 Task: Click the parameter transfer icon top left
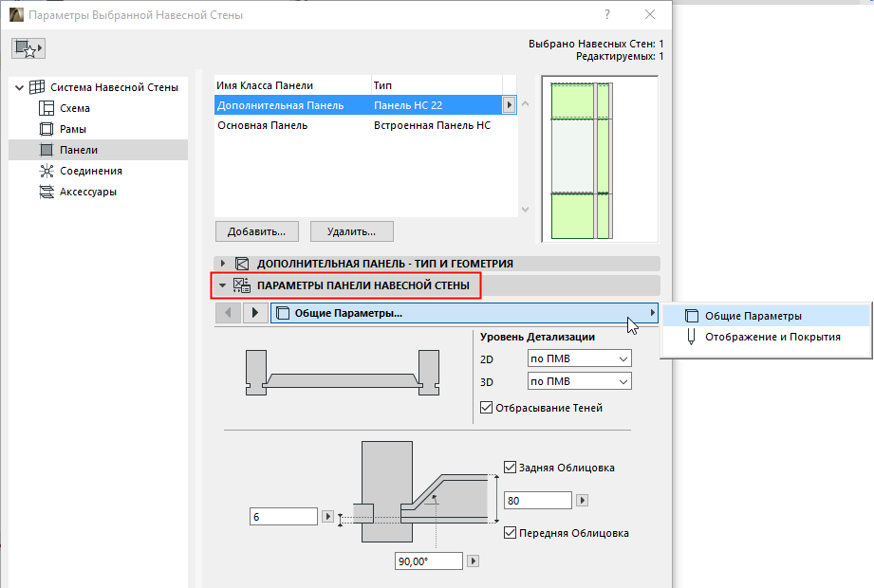pos(27,47)
